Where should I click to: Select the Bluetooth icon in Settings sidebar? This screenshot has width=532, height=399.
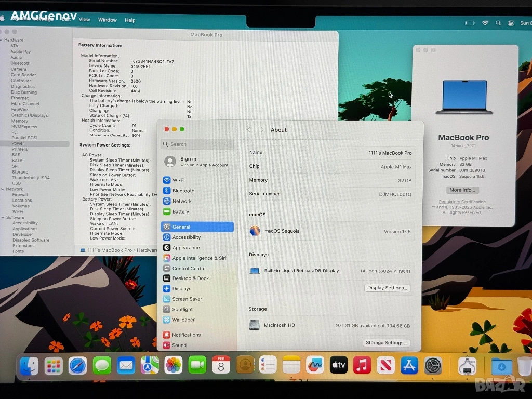coord(167,191)
